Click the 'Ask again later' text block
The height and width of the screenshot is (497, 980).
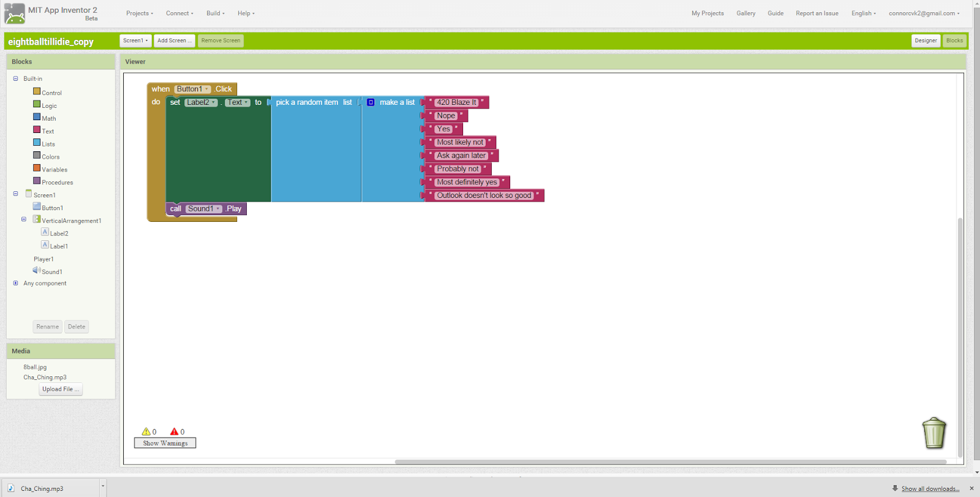click(461, 156)
